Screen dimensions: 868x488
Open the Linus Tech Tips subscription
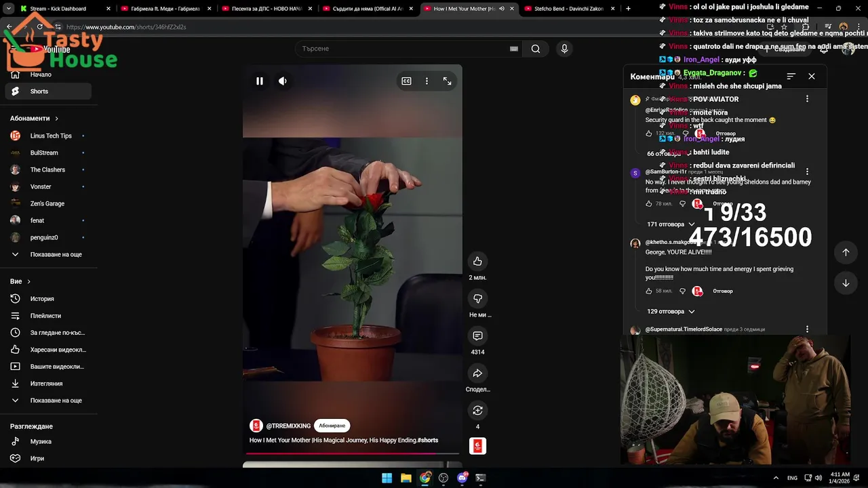click(x=47, y=136)
